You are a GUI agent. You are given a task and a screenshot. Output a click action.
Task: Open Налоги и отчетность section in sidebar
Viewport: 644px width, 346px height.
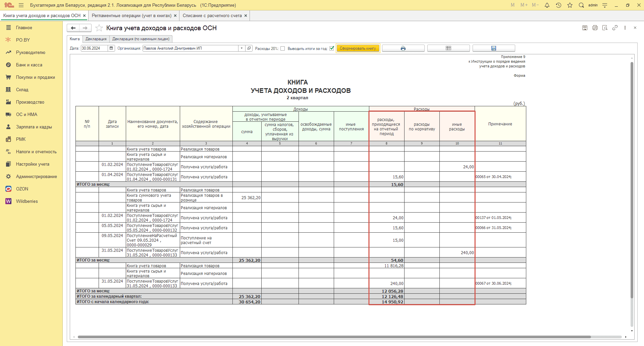pyautogui.click(x=36, y=152)
